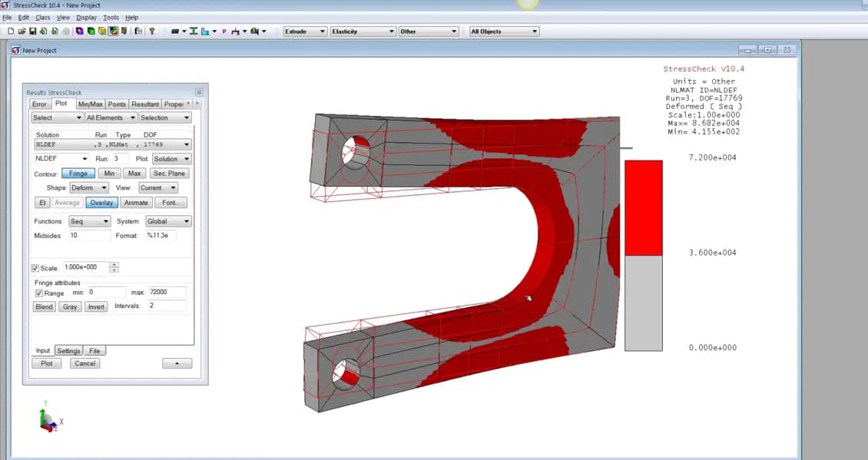Select the Open Project folder icon
The image size is (868, 460).
(22, 31)
